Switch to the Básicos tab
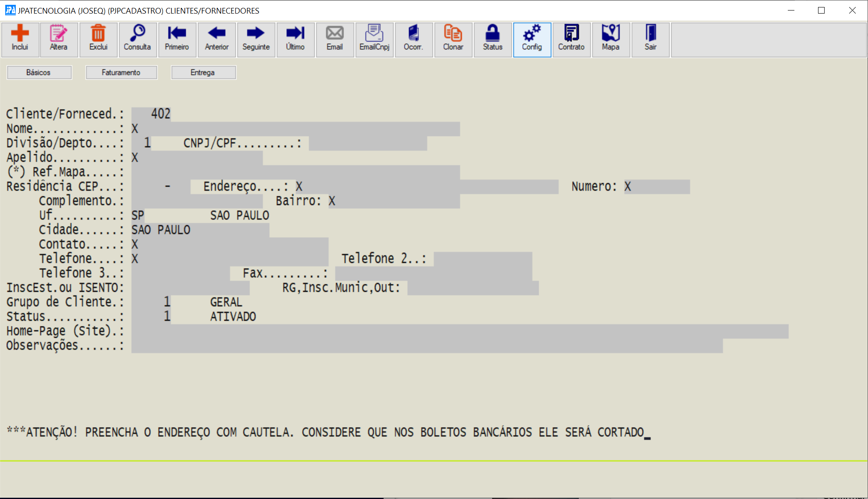The height and width of the screenshot is (499, 868). click(39, 72)
